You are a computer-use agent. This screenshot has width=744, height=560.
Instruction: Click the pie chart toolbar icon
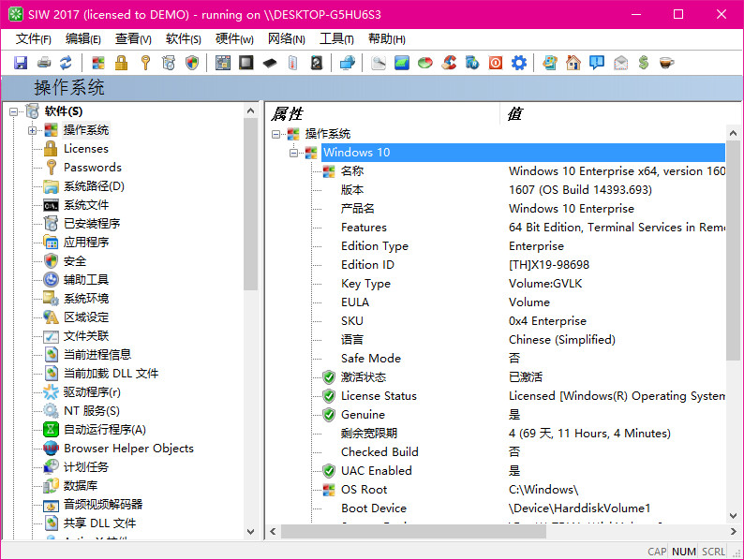click(x=425, y=63)
